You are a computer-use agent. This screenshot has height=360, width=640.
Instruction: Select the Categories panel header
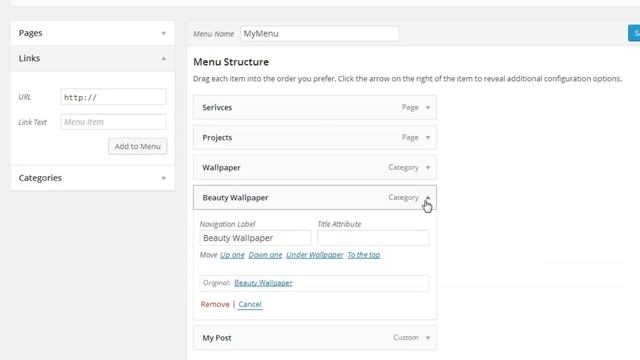pyautogui.click(x=93, y=178)
